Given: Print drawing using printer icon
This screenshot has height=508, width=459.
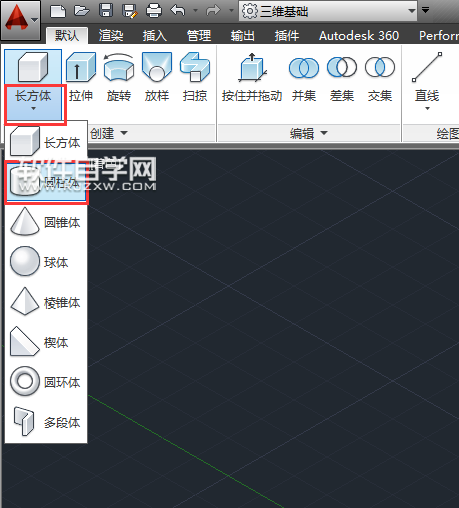Looking at the screenshot, I should pyautogui.click(x=154, y=11).
